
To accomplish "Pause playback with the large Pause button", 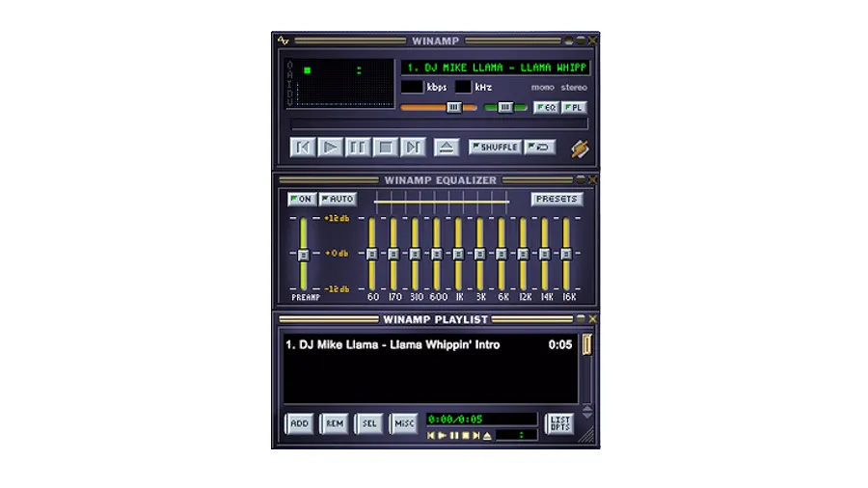I will [x=358, y=148].
